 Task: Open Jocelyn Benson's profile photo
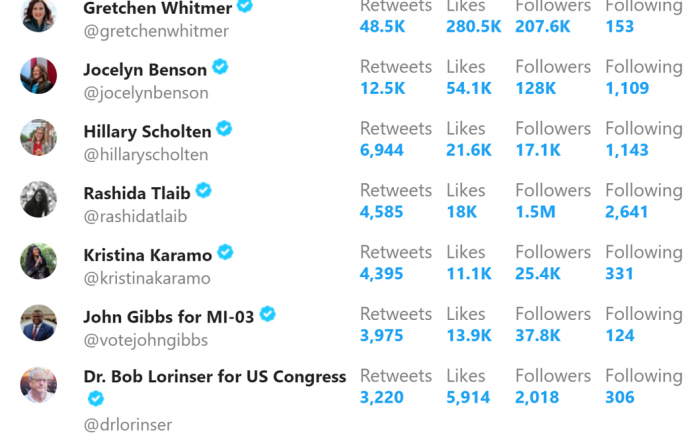tap(38, 75)
